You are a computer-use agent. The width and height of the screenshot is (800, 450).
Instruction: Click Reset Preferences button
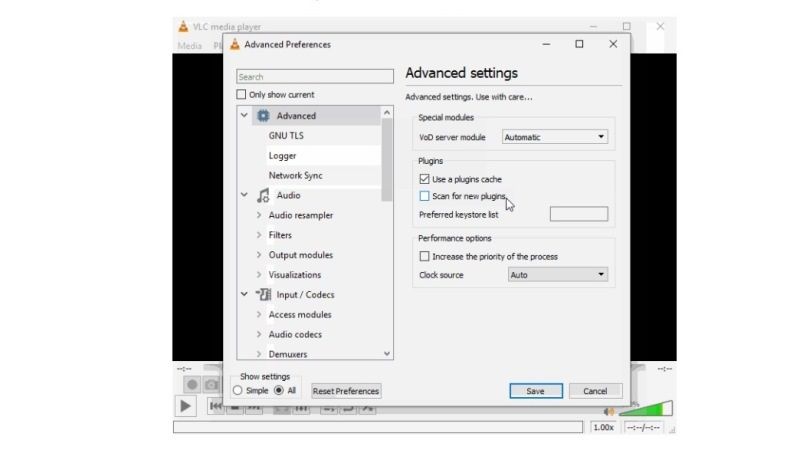click(346, 391)
